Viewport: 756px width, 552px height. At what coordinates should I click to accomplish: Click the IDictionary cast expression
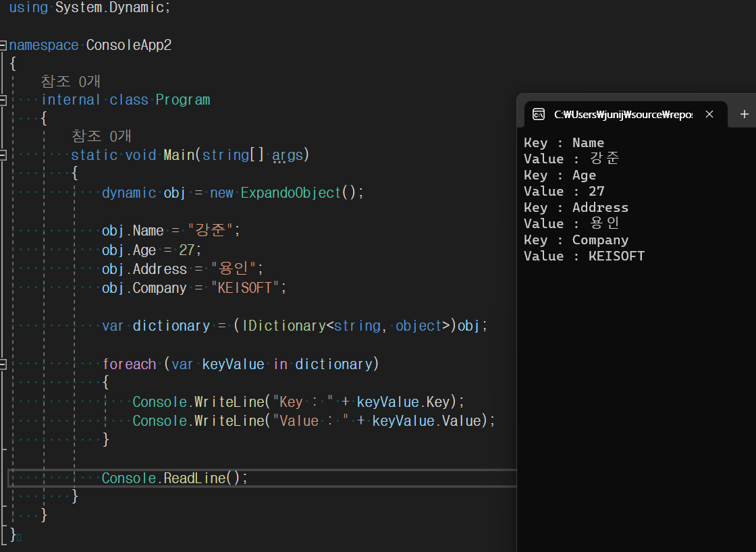click(x=337, y=325)
